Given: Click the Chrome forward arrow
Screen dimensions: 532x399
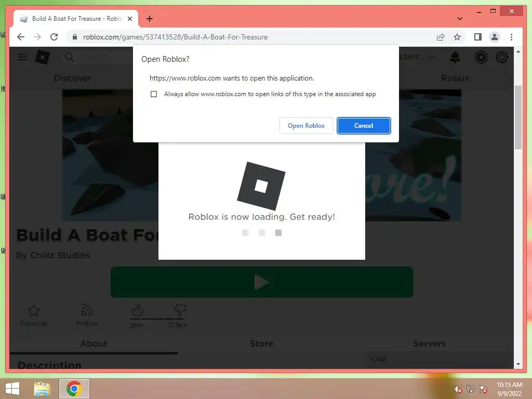Looking at the screenshot, I should coord(37,37).
